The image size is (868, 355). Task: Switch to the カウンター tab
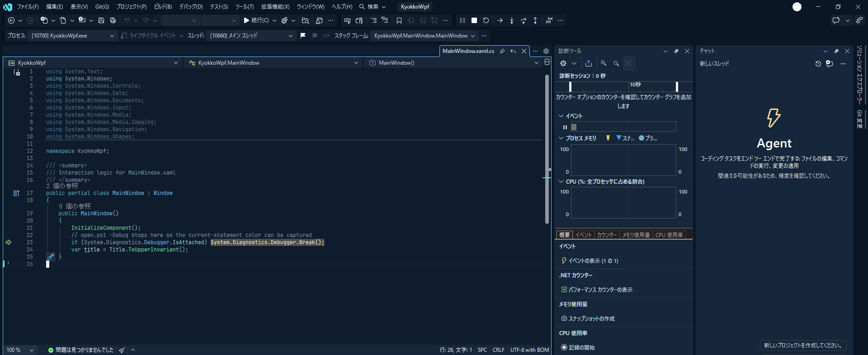(x=607, y=235)
